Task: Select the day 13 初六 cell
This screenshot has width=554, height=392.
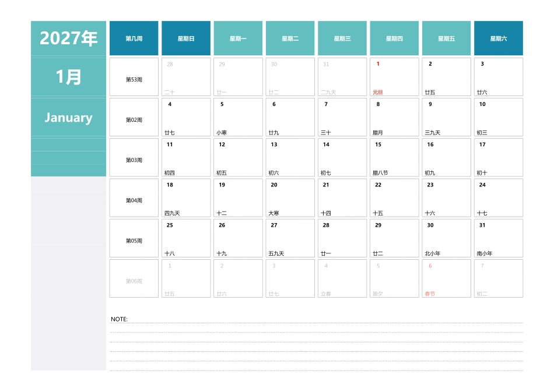Action: point(290,157)
